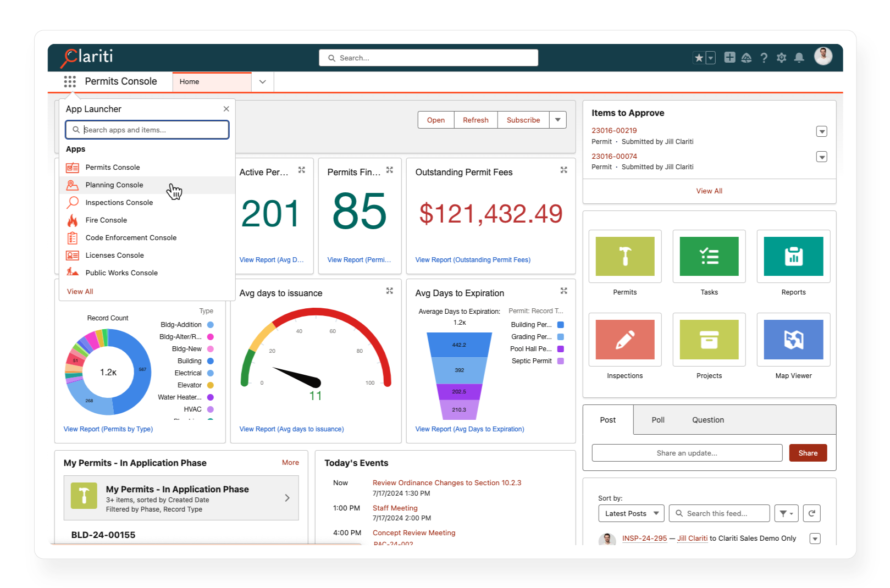
Task: Open the setup gear icon
Action: (x=781, y=58)
